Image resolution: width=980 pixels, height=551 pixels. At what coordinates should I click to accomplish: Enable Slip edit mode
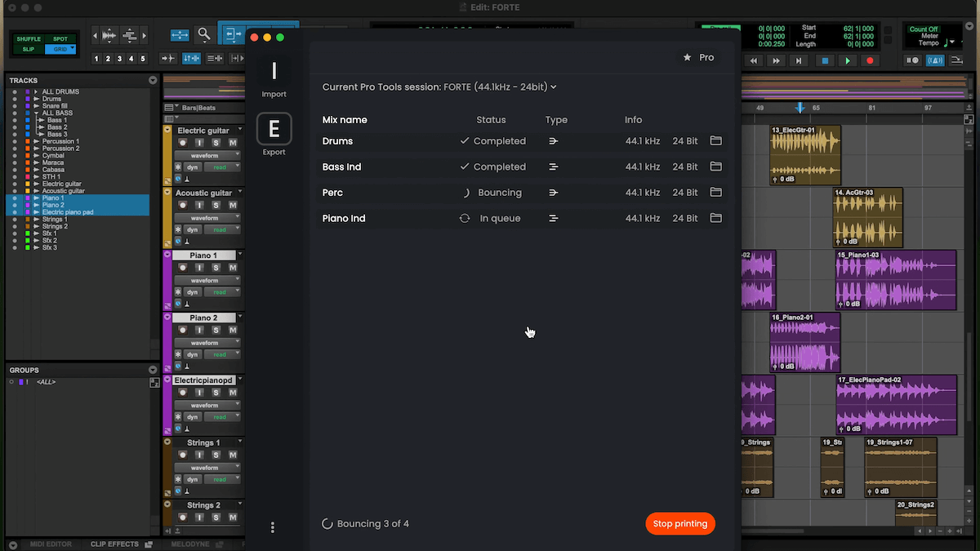[x=29, y=49]
